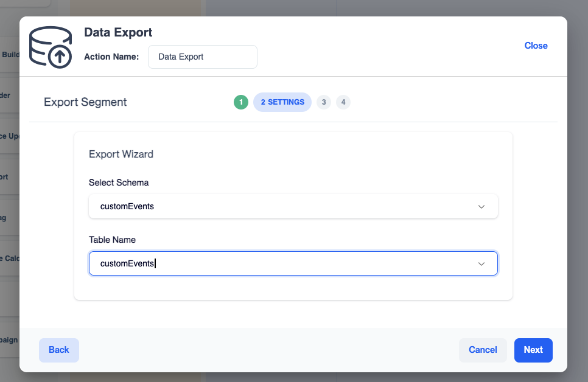Jump to wizard step 3
Viewport: 588px width, 382px height.
pyautogui.click(x=324, y=102)
